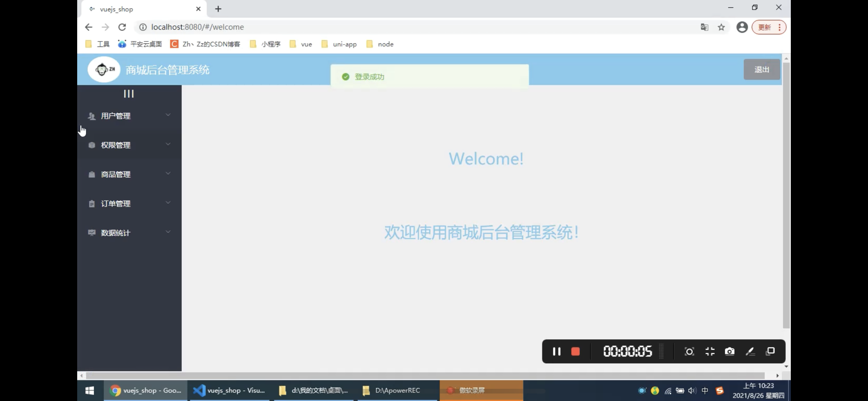Click the 中 input language indicator
The image size is (868, 401).
705,391
